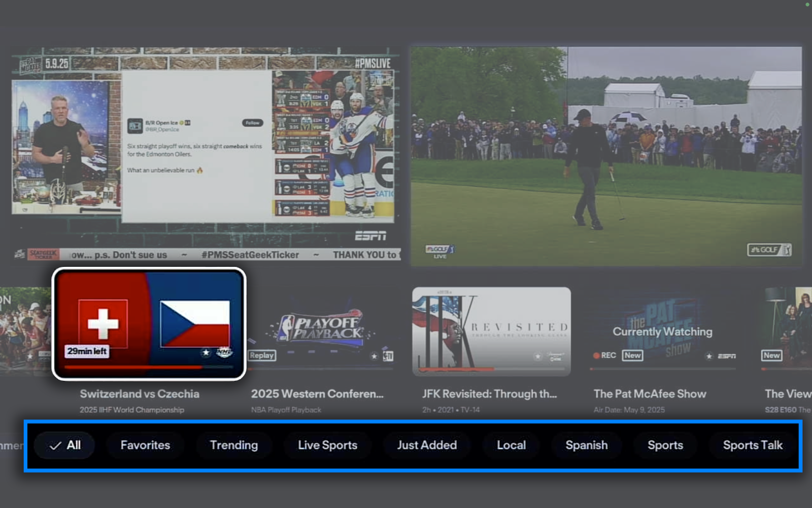
Task: Click the '2025 Western Conferen...' title
Action: tap(317, 394)
